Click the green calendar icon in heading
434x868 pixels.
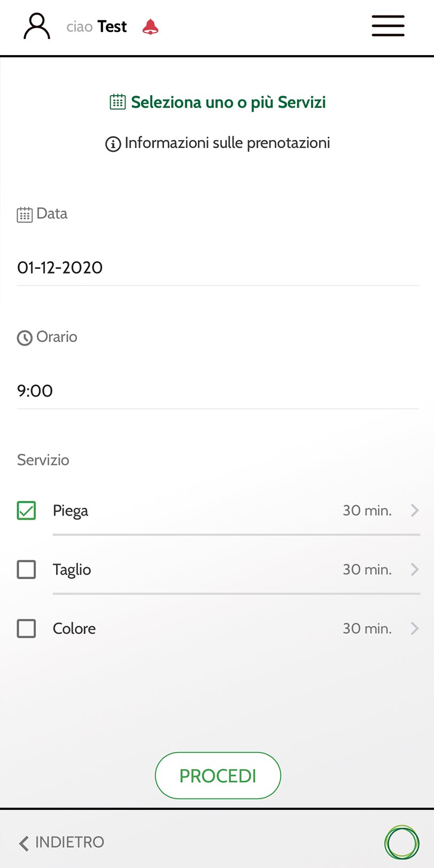click(118, 102)
